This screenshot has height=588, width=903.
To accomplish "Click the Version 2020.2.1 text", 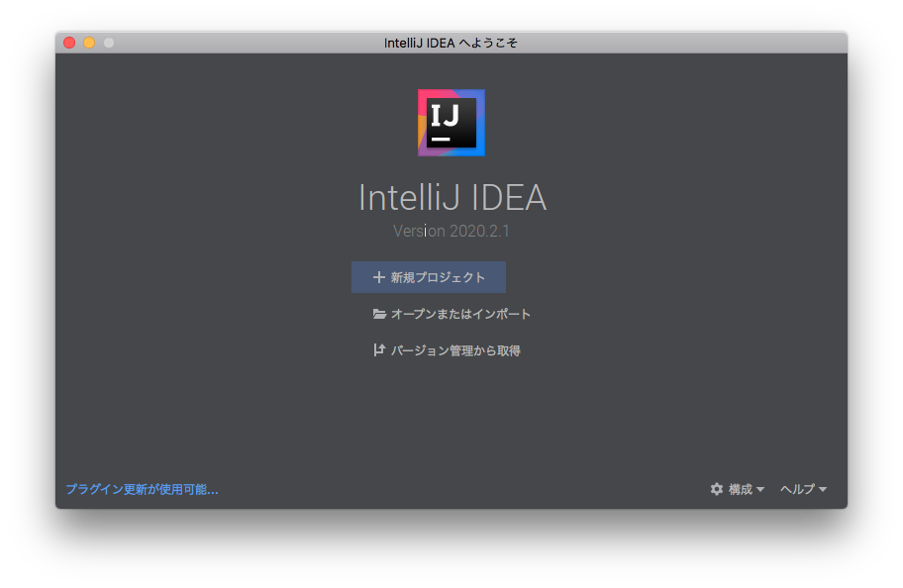I will click(451, 231).
